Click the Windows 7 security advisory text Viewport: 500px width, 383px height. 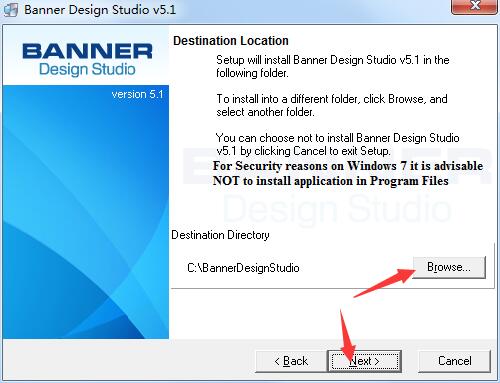[x=348, y=173]
